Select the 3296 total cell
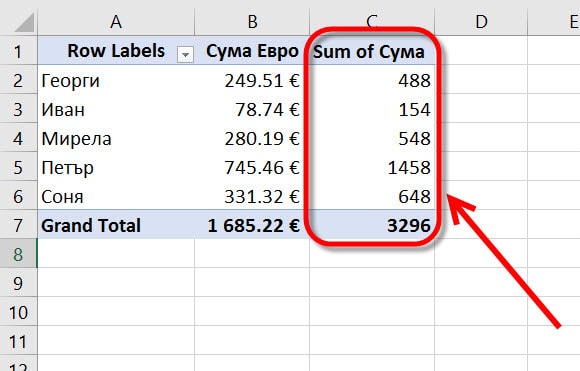This screenshot has height=371, width=580. pos(372,225)
